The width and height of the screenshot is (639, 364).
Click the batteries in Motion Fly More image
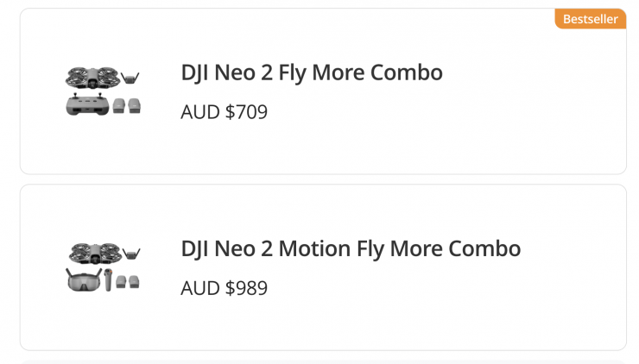tap(128, 282)
